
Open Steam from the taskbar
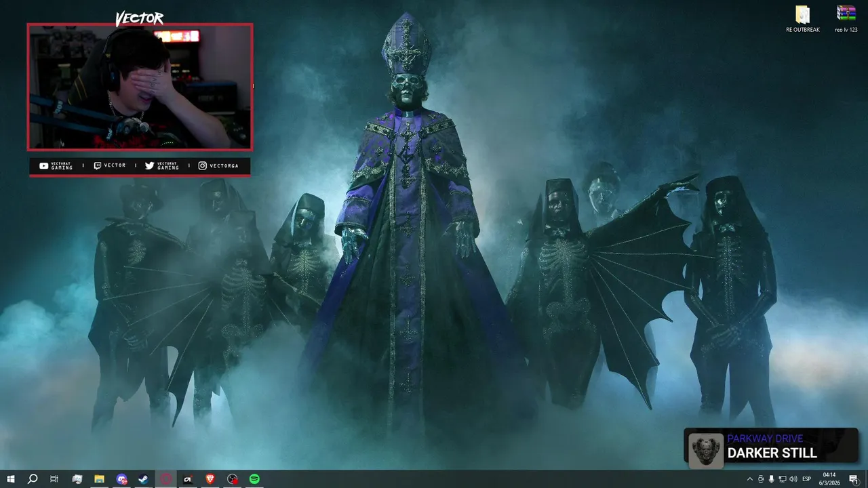click(144, 479)
